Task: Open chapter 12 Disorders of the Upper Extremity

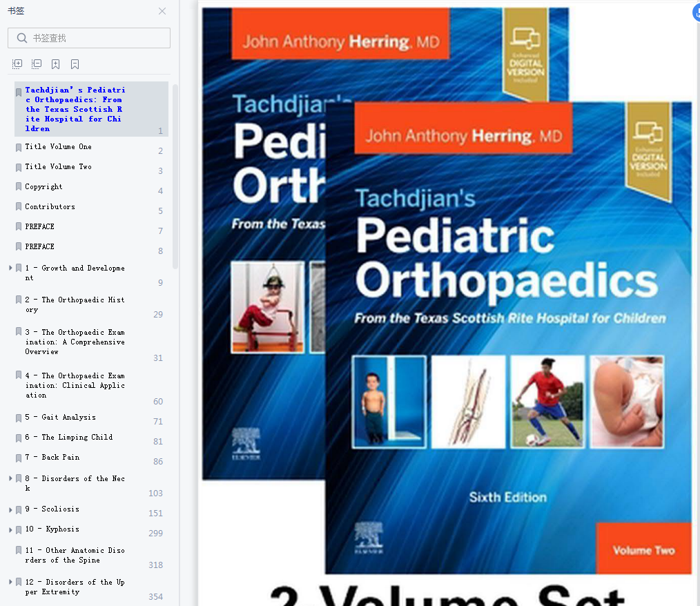Action: coord(75,587)
